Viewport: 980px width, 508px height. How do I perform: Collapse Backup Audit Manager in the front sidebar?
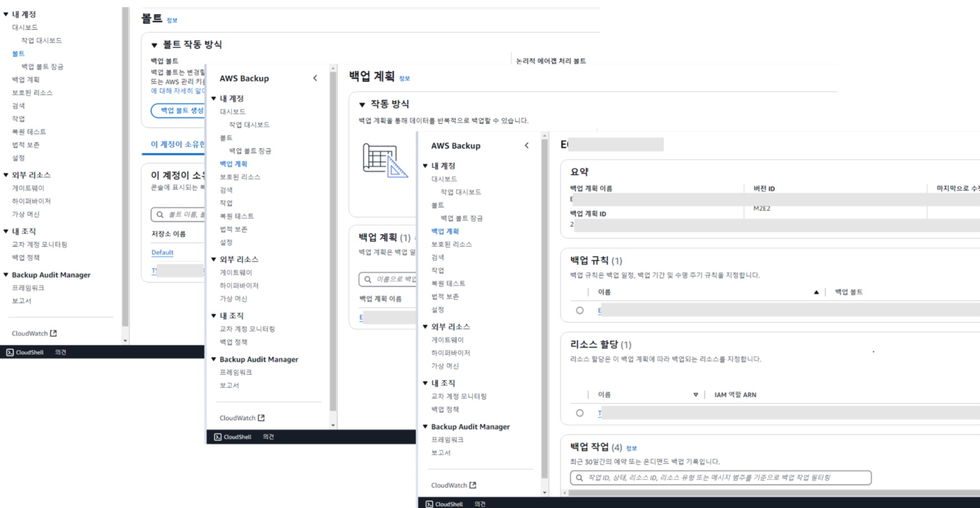pos(425,426)
